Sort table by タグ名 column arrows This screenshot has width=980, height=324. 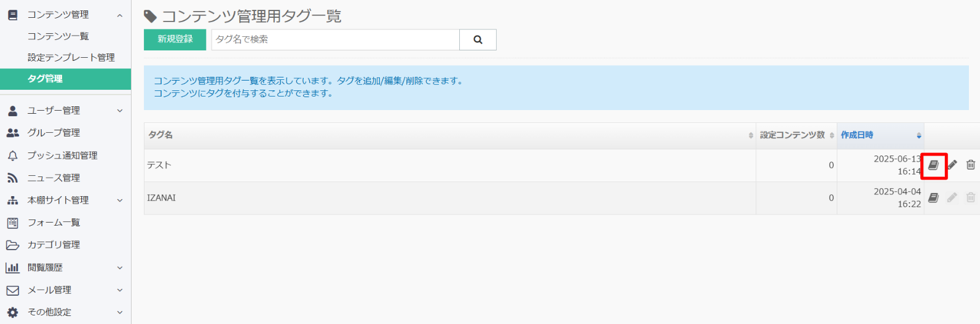point(751,135)
